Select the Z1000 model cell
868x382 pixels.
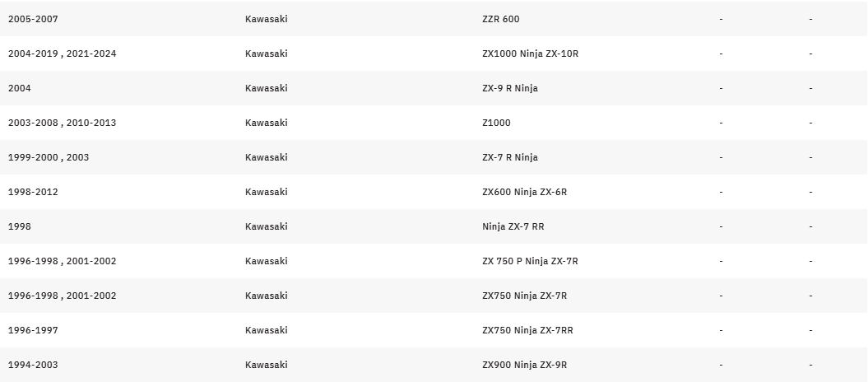pyautogui.click(x=496, y=123)
